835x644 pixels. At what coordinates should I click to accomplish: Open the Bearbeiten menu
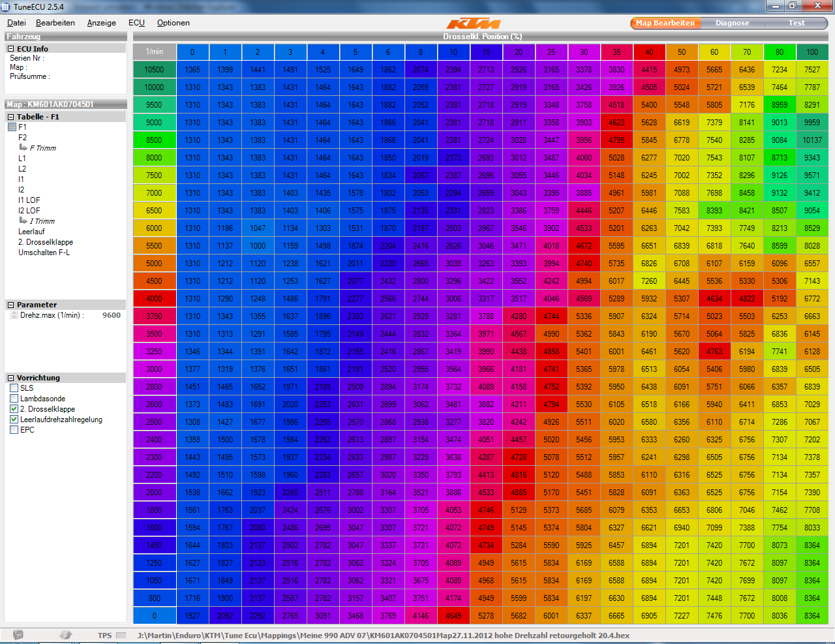(55, 23)
